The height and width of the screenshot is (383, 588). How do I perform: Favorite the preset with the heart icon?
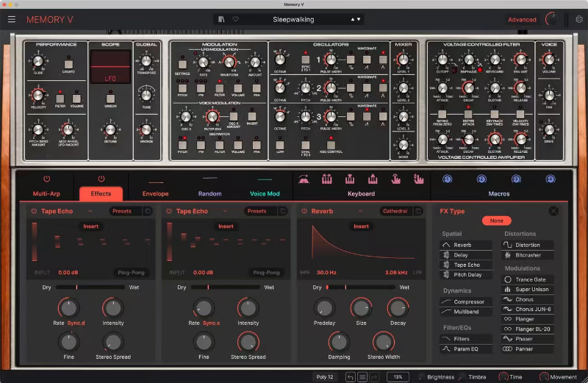pos(235,19)
